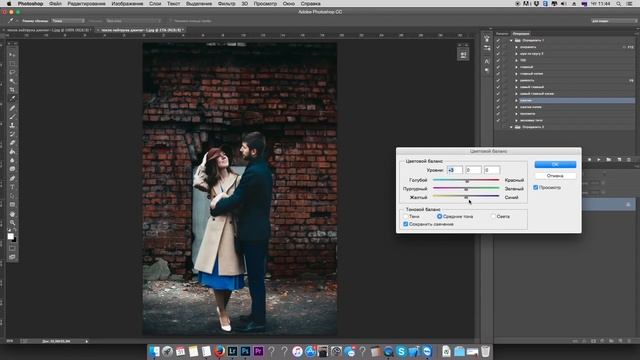
Task: Adjust the Cyan–Red (Голубой–Красный) slider
Action: click(x=466, y=180)
